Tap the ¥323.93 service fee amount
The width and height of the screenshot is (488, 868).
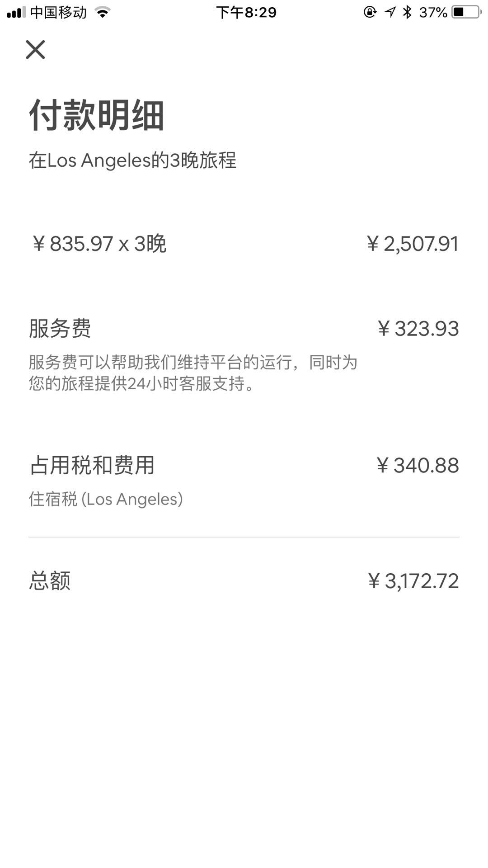coord(418,329)
